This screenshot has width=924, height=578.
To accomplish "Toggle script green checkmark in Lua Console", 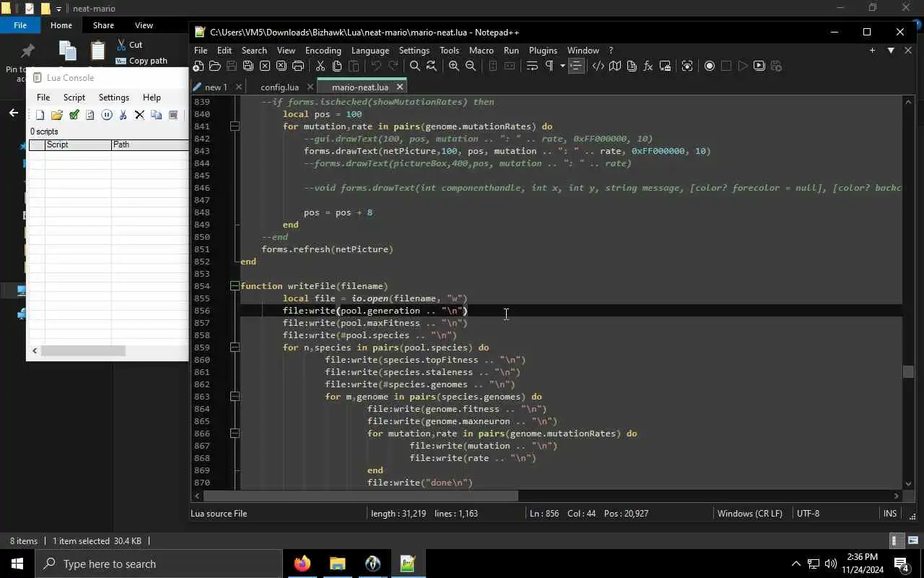I will [74, 115].
